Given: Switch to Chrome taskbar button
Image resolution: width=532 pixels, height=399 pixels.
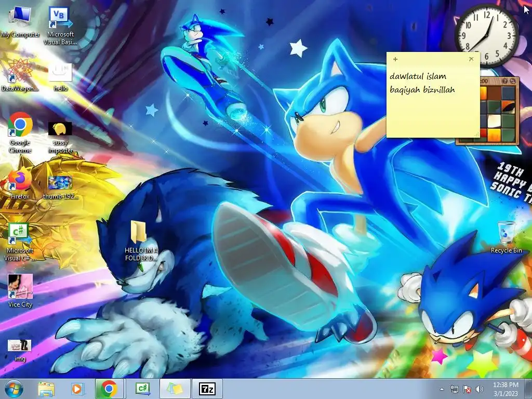Looking at the screenshot, I should (x=109, y=389).
